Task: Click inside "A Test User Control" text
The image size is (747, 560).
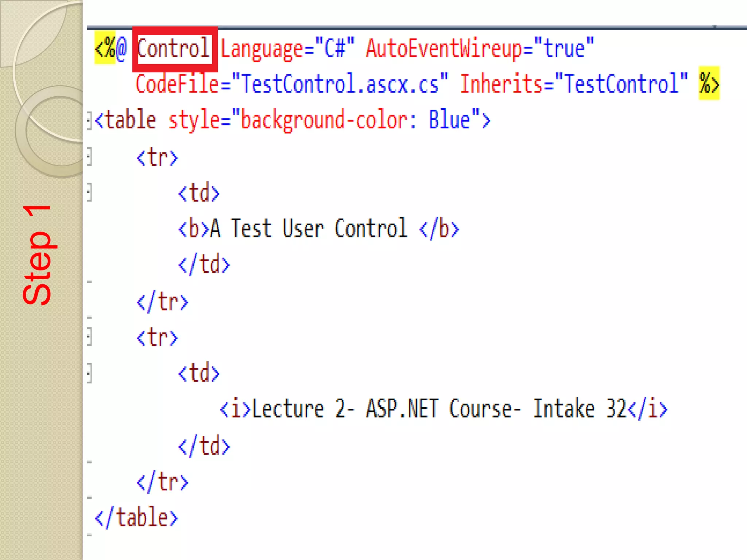Action: [x=309, y=229]
